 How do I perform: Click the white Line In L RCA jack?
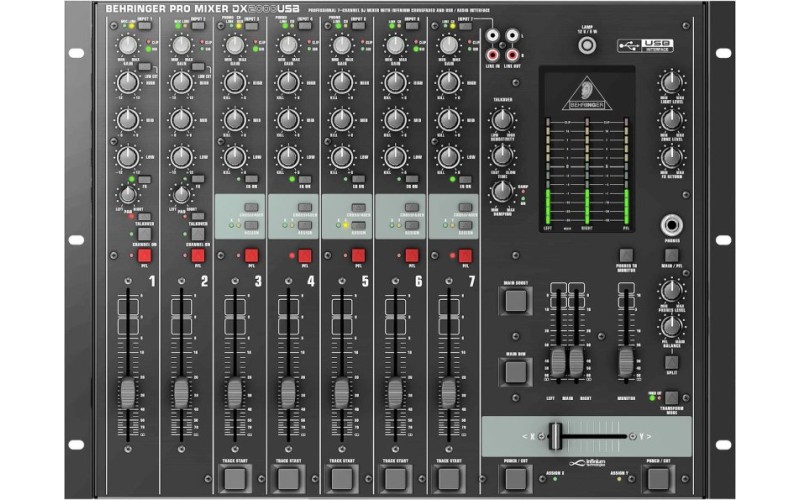click(x=493, y=36)
